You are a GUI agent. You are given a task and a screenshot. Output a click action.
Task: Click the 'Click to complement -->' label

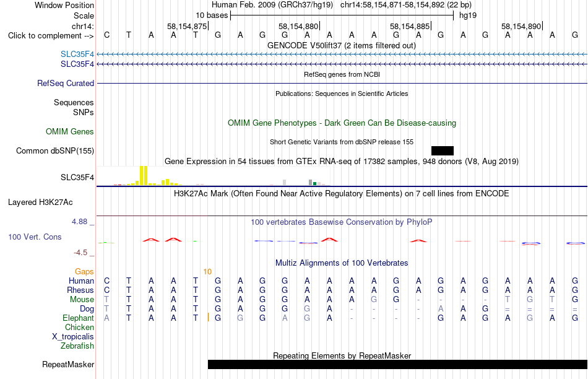(x=51, y=36)
